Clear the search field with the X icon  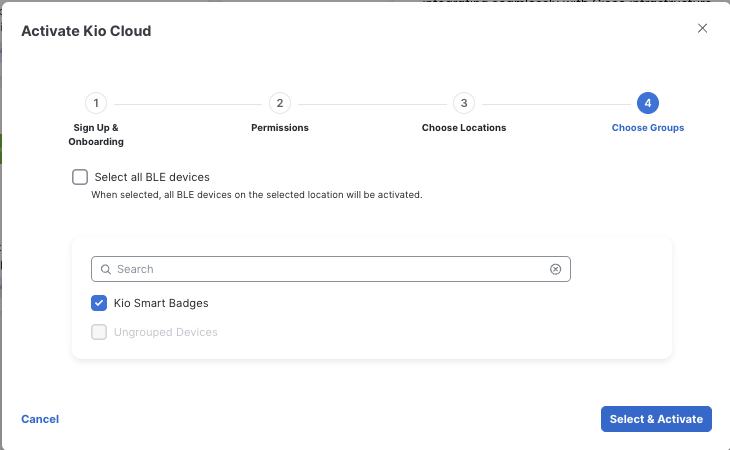(556, 269)
